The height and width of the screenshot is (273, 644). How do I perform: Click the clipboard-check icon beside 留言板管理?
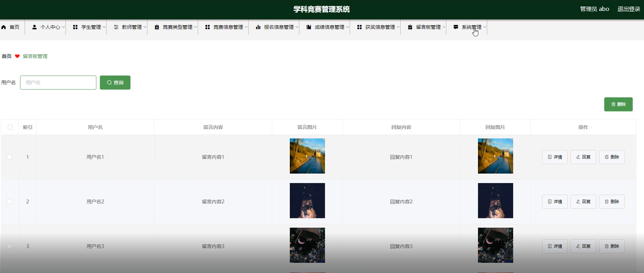coord(410,27)
